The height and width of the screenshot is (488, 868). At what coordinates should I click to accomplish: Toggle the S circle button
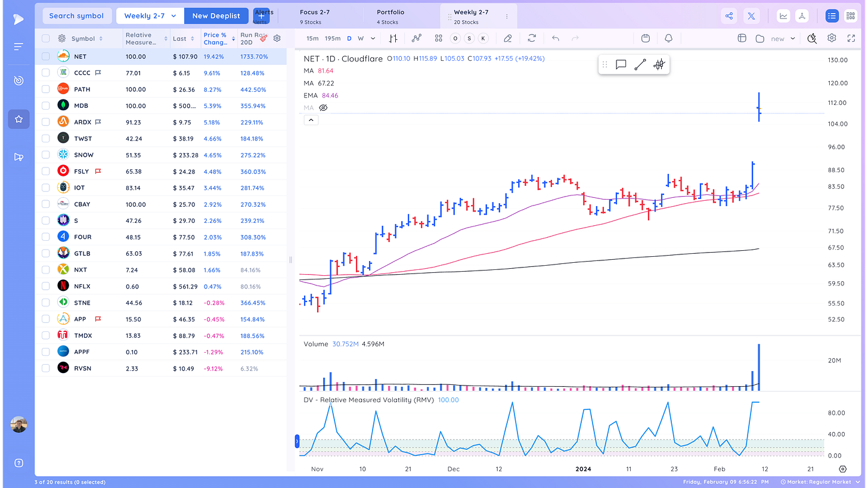(469, 38)
